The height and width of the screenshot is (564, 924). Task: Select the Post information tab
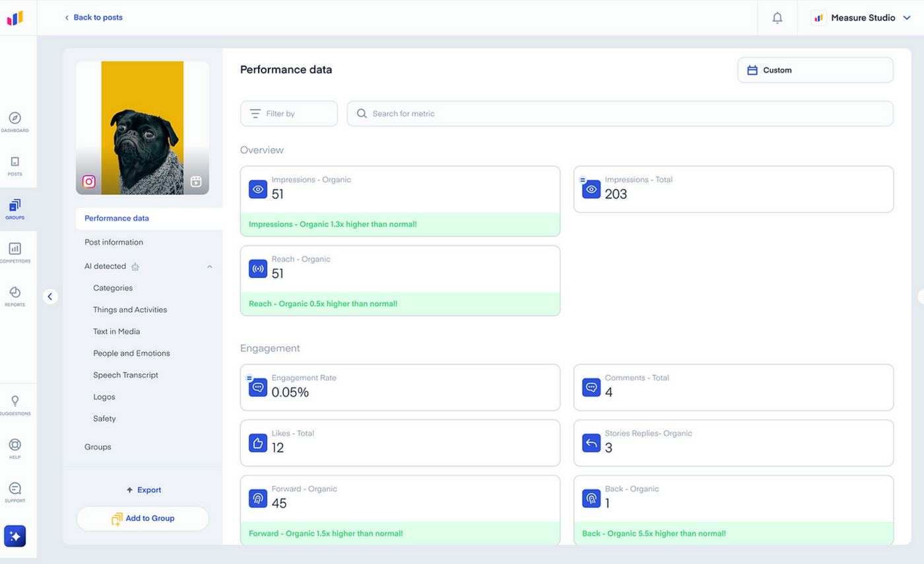point(114,242)
